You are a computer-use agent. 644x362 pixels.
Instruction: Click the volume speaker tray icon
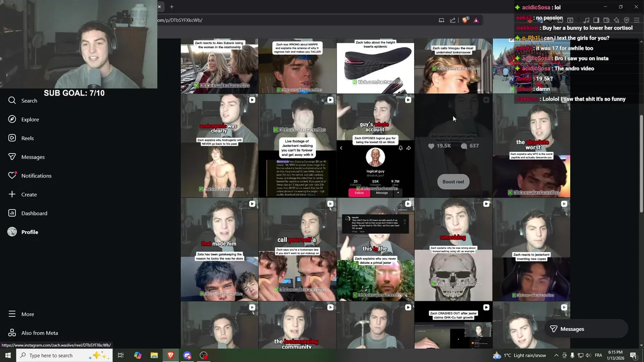(587, 355)
